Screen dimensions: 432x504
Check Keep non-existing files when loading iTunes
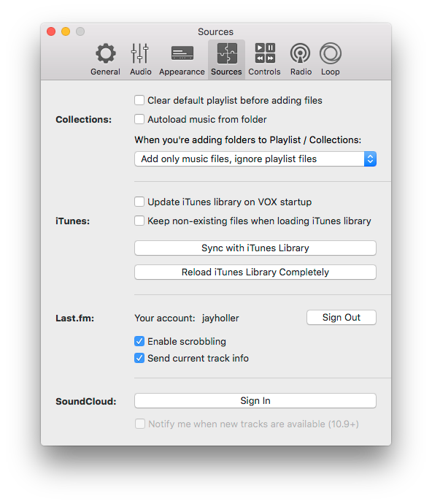click(139, 221)
